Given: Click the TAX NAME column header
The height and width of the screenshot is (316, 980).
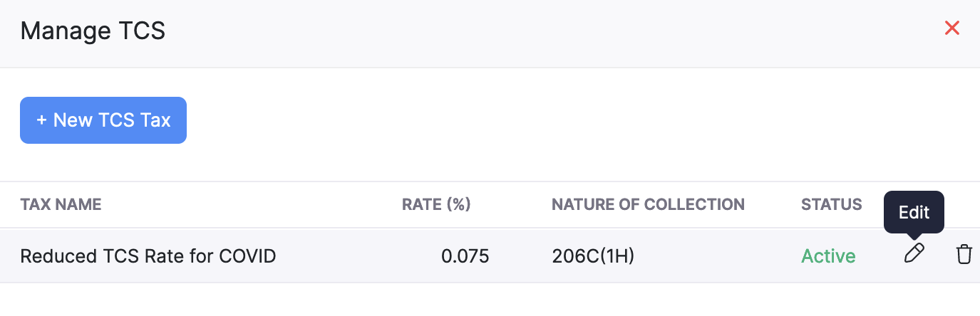Looking at the screenshot, I should pos(61,205).
